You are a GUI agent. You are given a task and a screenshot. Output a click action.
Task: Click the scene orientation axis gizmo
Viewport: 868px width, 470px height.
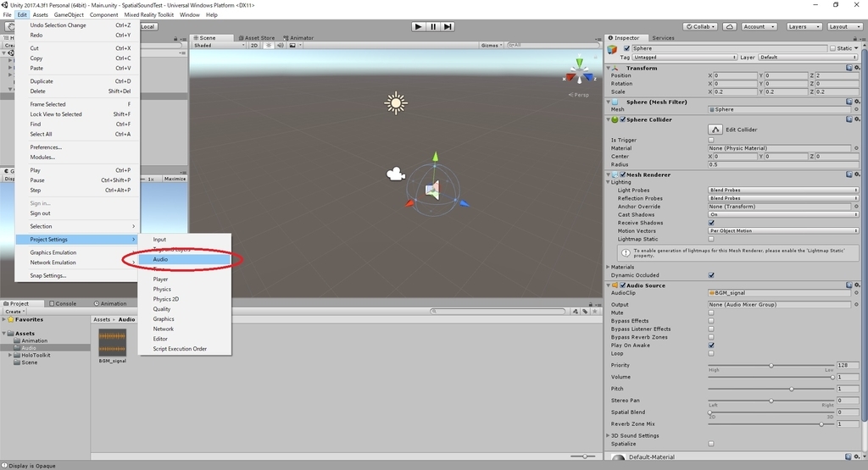click(x=579, y=72)
